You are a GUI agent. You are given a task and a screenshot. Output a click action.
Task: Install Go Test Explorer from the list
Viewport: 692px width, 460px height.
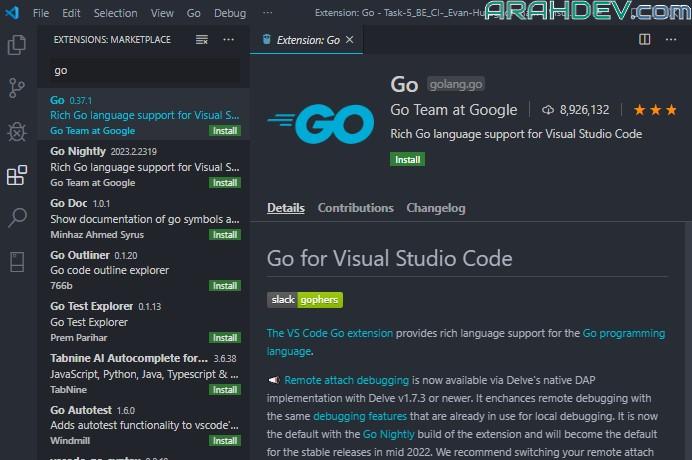click(x=224, y=338)
